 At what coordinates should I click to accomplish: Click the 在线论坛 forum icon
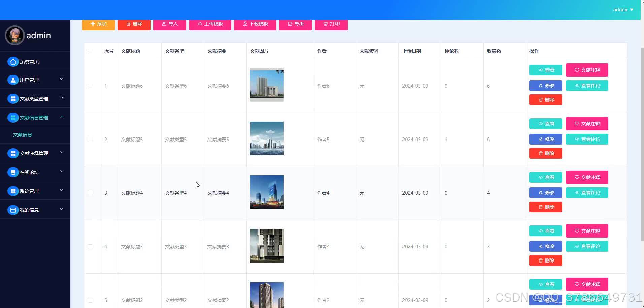tap(13, 172)
